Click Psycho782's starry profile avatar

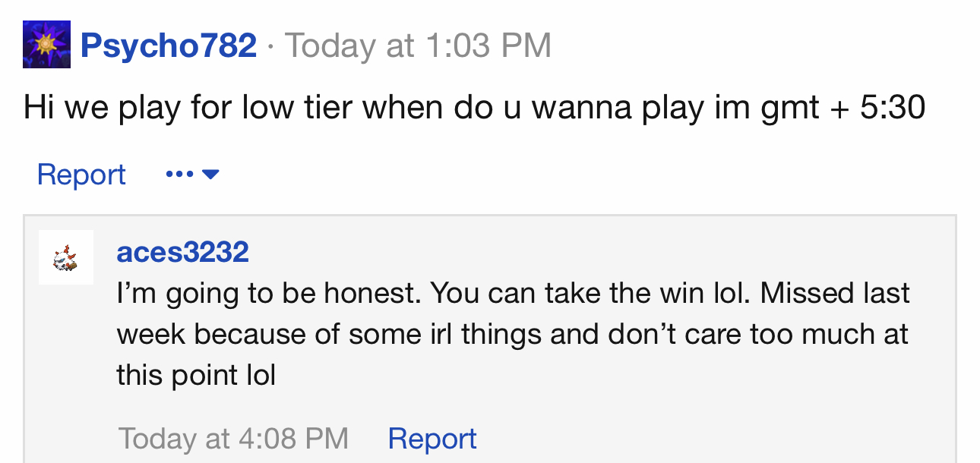pyautogui.click(x=46, y=45)
